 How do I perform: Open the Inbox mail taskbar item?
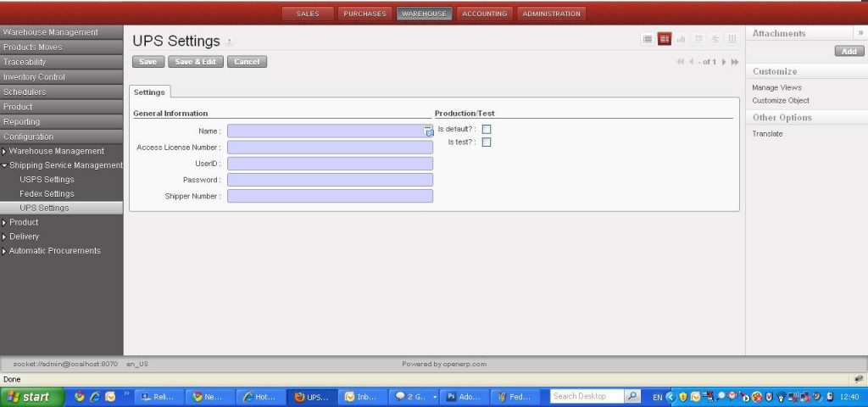pyautogui.click(x=363, y=397)
